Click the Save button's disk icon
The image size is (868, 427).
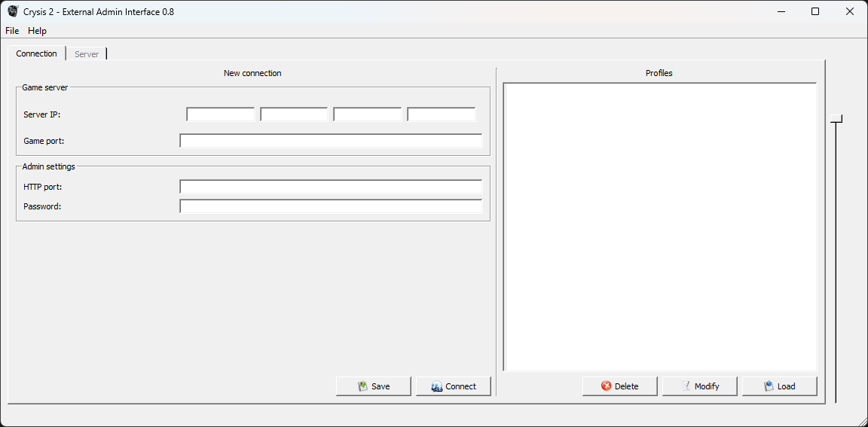point(362,386)
